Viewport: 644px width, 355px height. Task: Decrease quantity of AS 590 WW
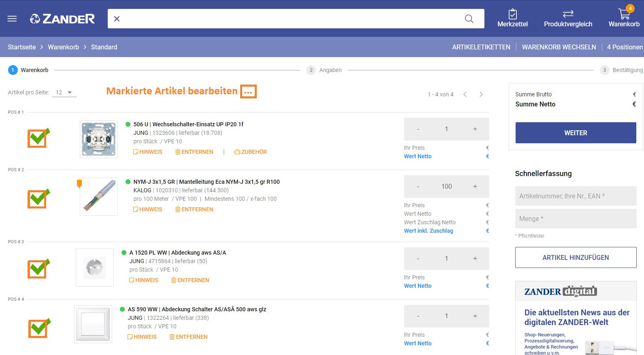click(418, 316)
